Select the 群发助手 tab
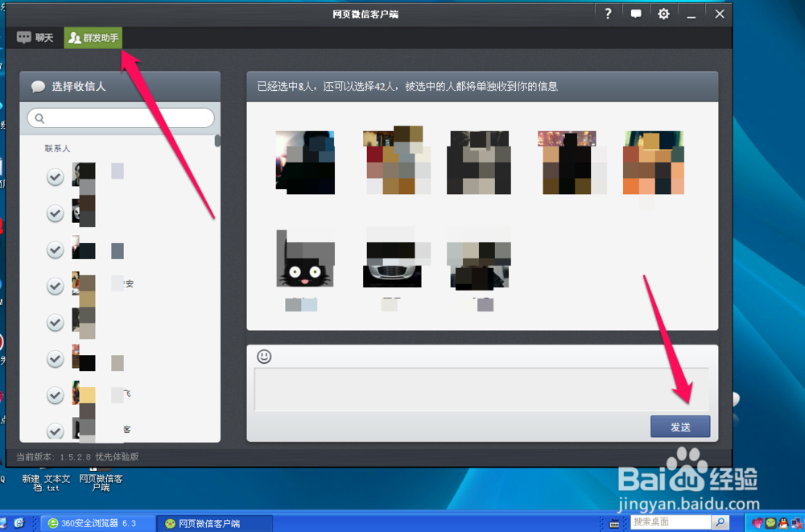This screenshot has width=805, height=532. tap(93, 38)
